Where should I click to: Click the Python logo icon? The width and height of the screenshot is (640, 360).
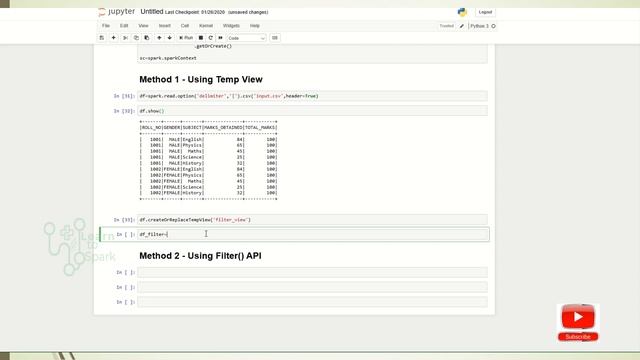[x=462, y=12]
